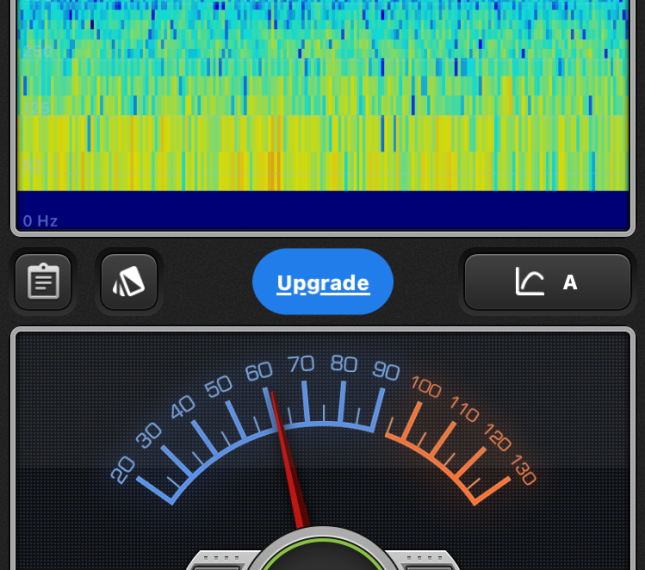Tap the 20 mark on dial
Viewport: 645px width, 570px height.
coord(122,468)
